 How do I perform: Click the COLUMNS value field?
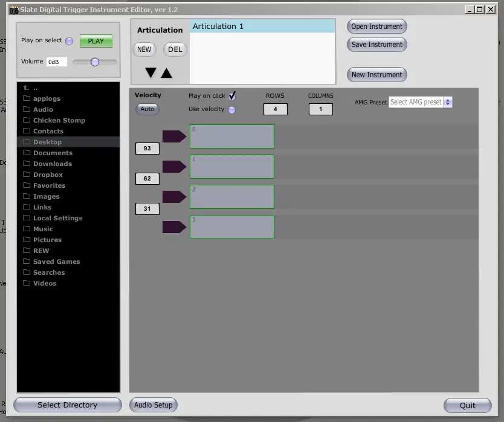pyautogui.click(x=320, y=109)
